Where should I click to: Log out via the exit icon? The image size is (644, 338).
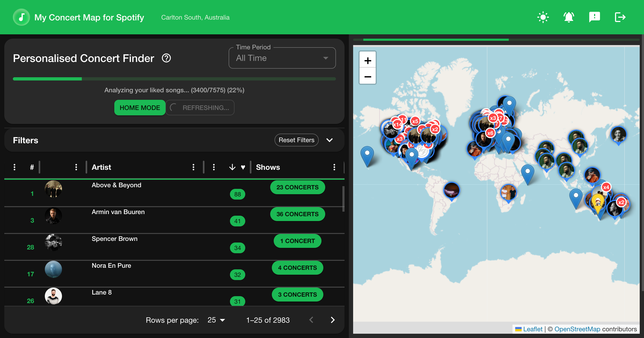pyautogui.click(x=620, y=17)
